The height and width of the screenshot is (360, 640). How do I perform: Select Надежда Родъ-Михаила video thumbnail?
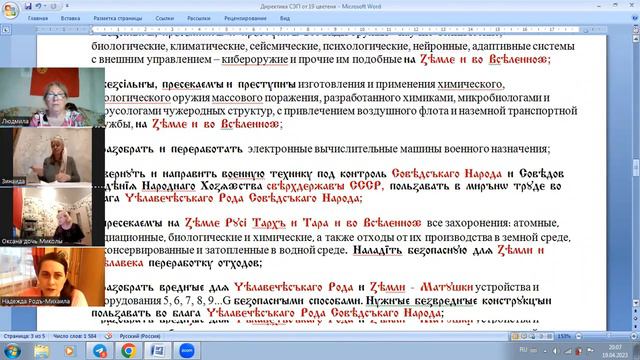pyautogui.click(x=52, y=277)
